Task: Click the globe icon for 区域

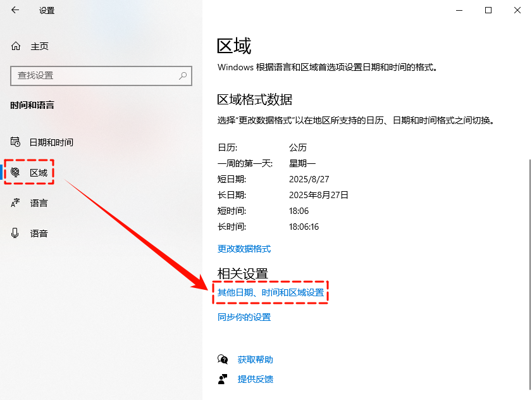Action: pos(15,173)
